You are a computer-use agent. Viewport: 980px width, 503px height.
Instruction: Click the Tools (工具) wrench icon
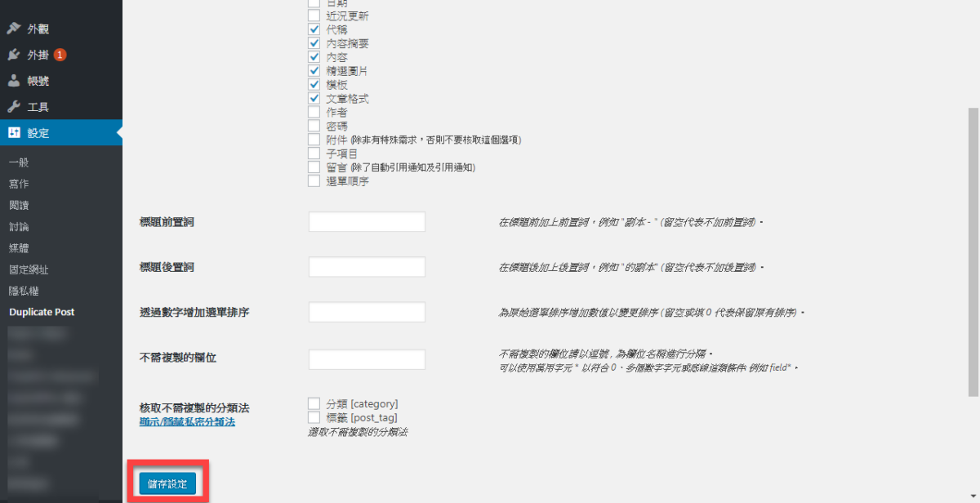click(14, 107)
